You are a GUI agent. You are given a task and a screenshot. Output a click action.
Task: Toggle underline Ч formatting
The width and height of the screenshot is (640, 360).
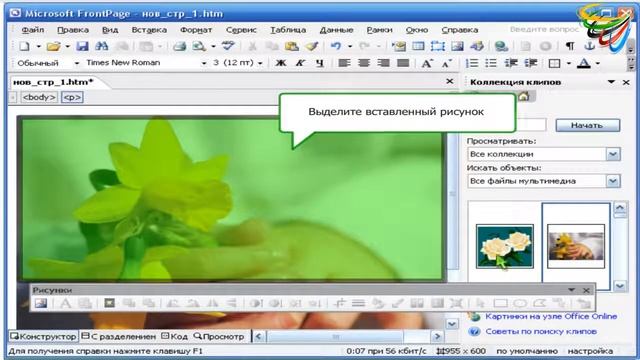320,63
